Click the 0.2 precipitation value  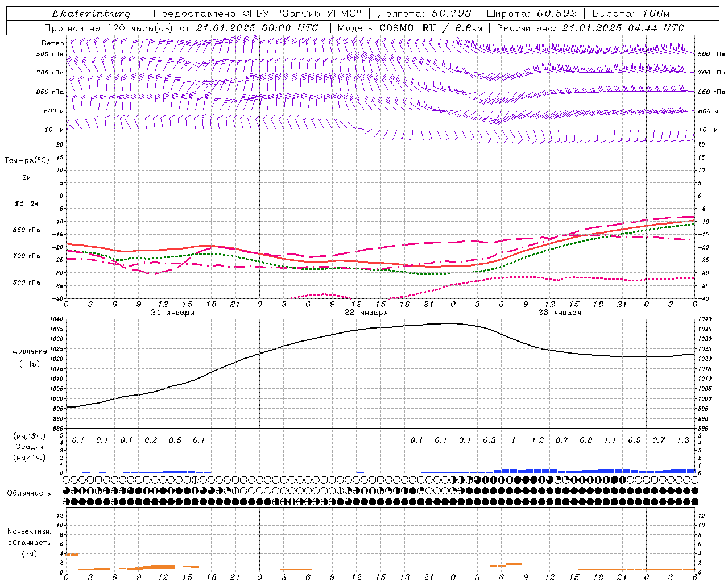[151, 440]
